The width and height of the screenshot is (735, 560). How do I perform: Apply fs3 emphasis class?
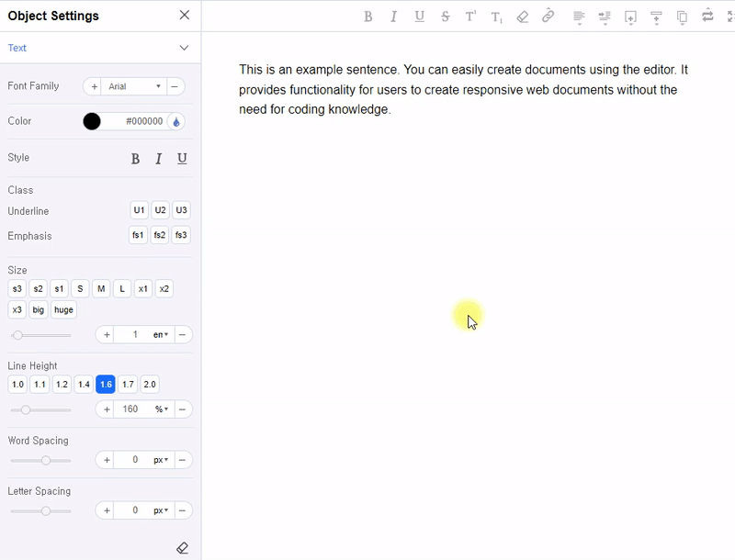[181, 235]
